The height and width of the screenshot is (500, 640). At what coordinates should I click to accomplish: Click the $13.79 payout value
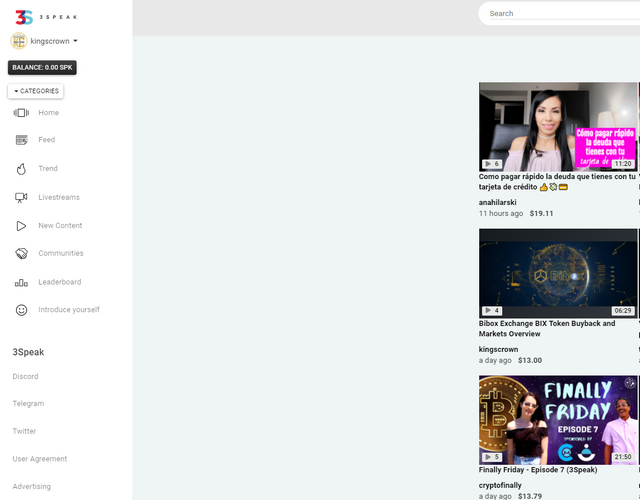(530, 496)
